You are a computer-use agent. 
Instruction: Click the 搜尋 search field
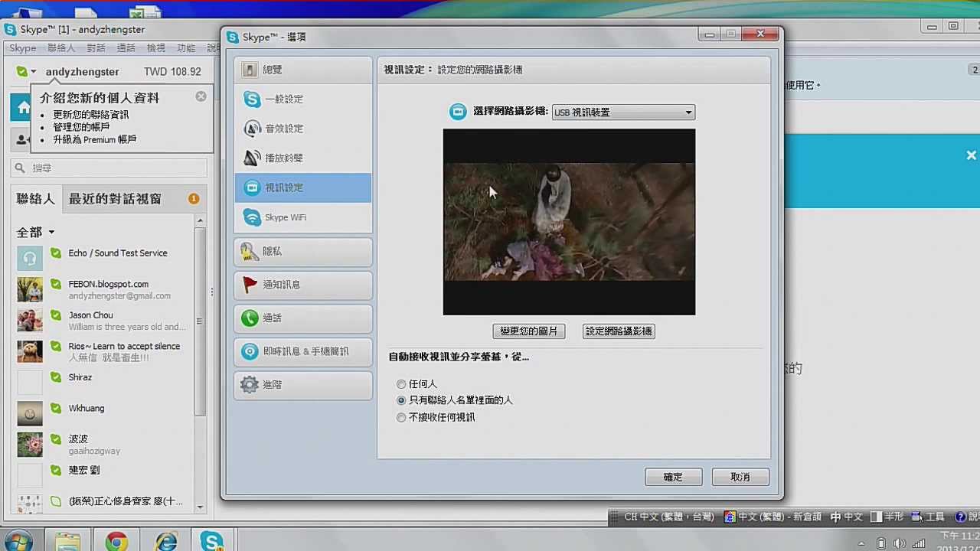point(109,168)
